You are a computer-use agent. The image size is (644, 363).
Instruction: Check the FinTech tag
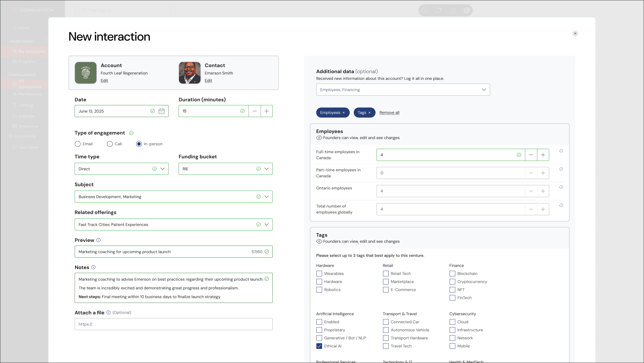click(452, 298)
